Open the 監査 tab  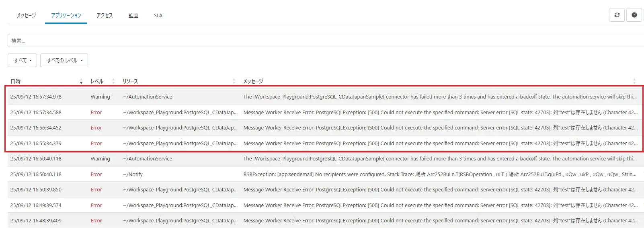(x=133, y=15)
